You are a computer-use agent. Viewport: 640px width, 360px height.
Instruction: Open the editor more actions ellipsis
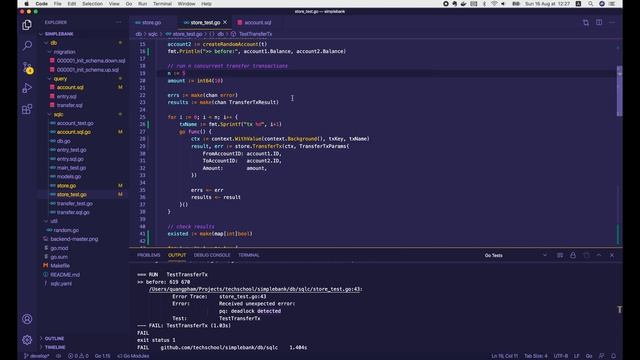click(612, 22)
